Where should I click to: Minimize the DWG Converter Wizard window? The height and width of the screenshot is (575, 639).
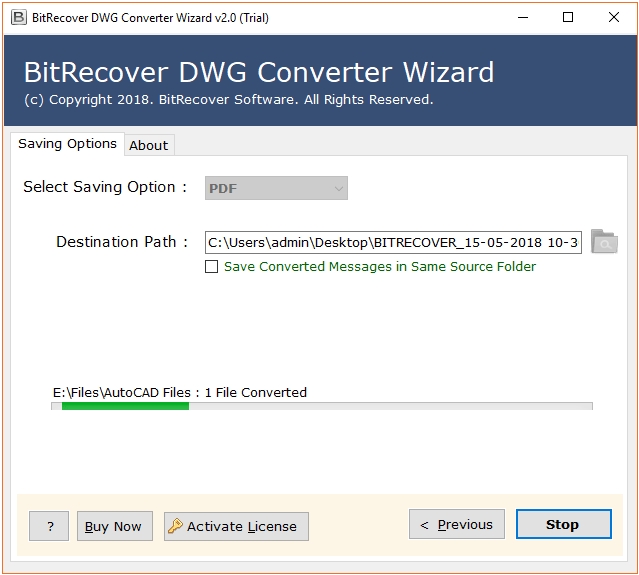click(521, 17)
